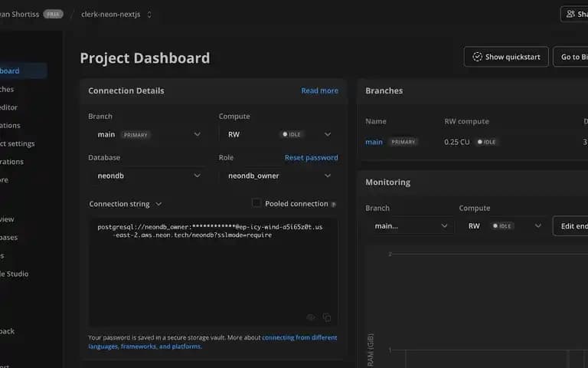Viewport: 588px width, 368px height.
Task: Click the connection string text box
Action: coord(213,272)
